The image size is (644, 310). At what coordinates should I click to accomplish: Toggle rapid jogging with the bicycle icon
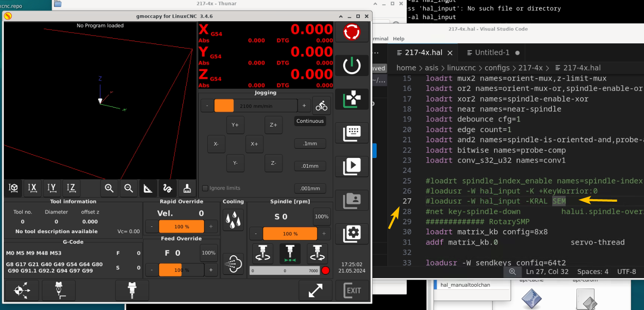pos(322,105)
